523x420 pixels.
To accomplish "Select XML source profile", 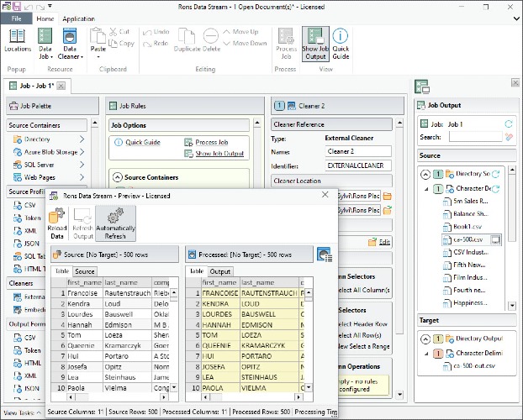I will click(25, 231).
